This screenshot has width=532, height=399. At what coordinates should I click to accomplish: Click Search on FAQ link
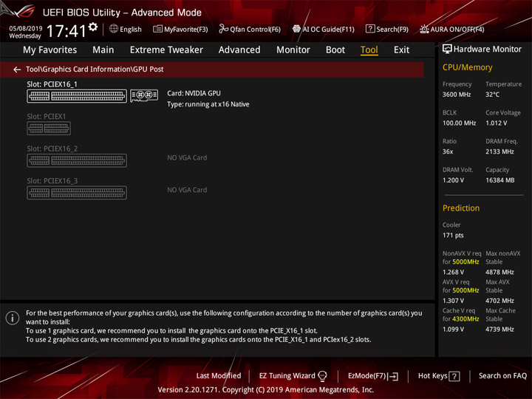[x=502, y=376]
